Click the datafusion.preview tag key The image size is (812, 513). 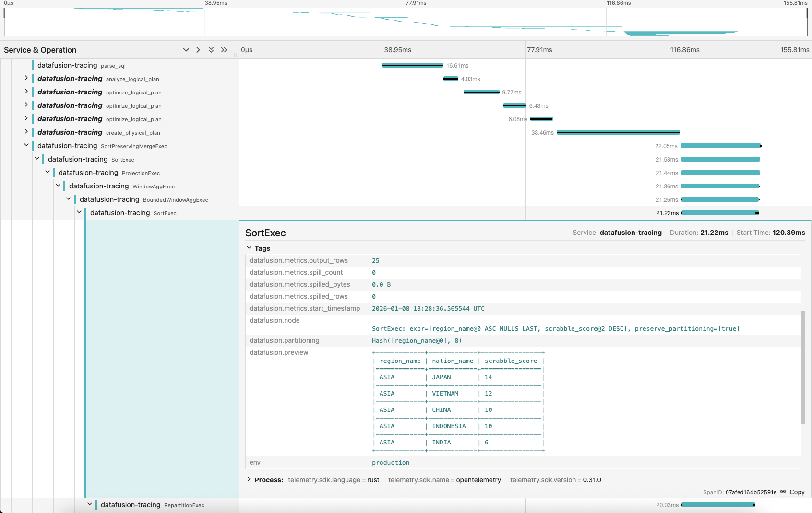pyautogui.click(x=279, y=352)
